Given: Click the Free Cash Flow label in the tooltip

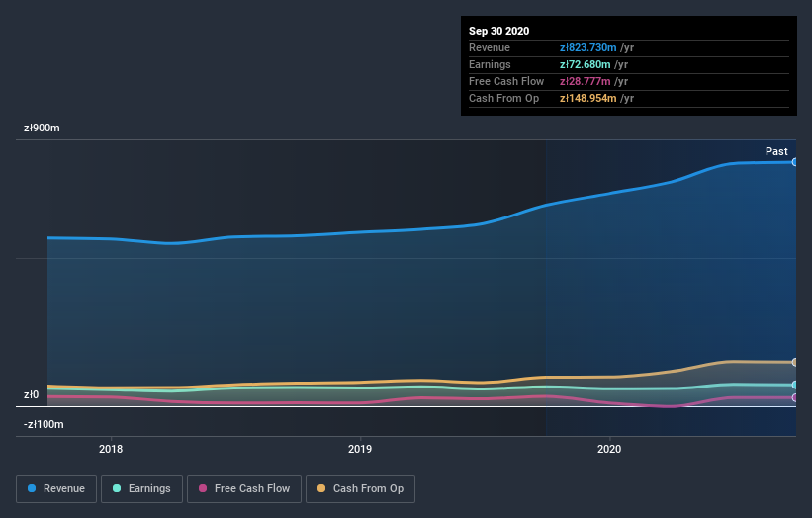Looking at the screenshot, I should click(x=506, y=81).
